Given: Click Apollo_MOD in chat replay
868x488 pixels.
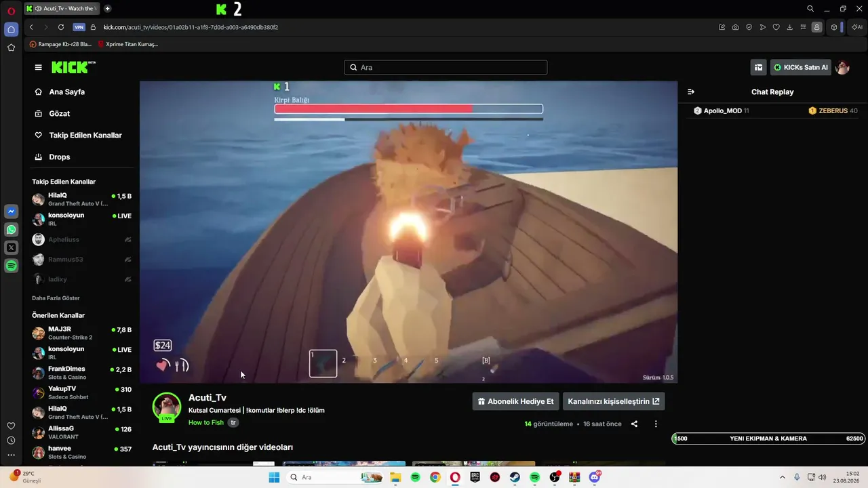Looking at the screenshot, I should 722,110.
